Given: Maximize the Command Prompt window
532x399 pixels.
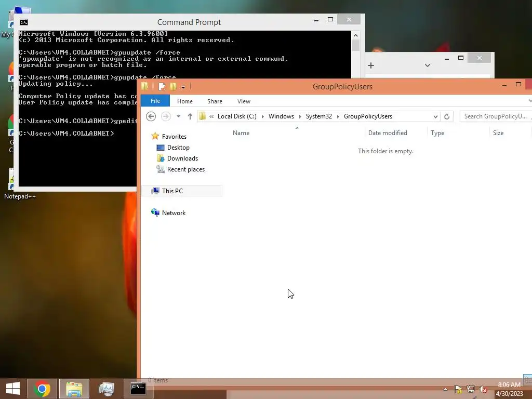Looking at the screenshot, I should click(x=330, y=20).
